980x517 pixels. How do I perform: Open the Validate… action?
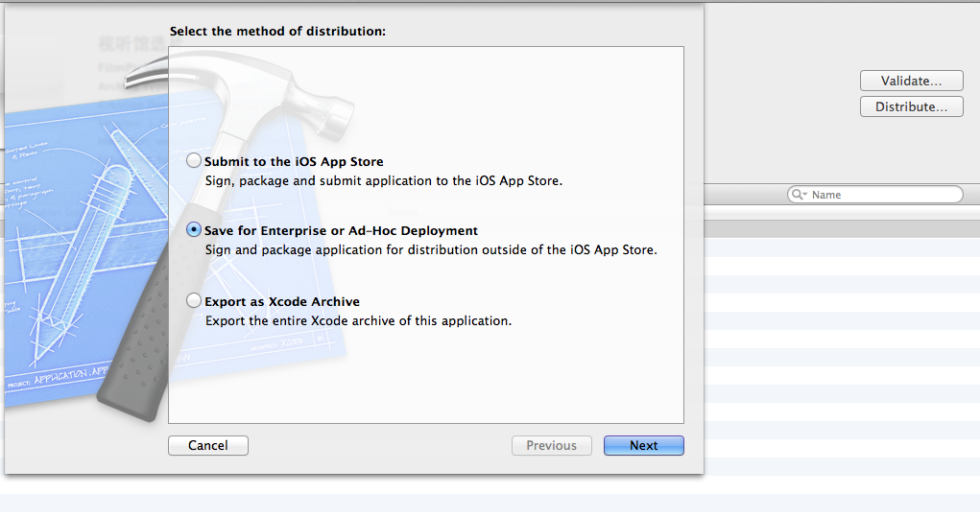point(911,81)
